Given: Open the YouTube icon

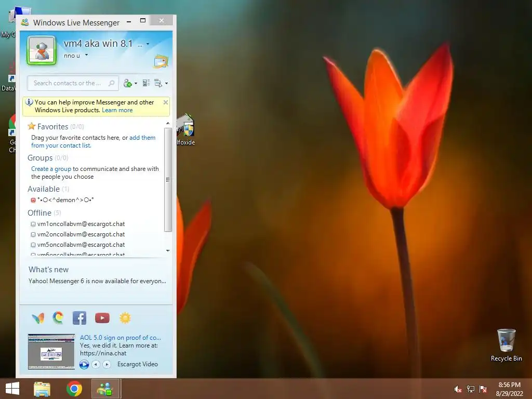Looking at the screenshot, I should (102, 318).
